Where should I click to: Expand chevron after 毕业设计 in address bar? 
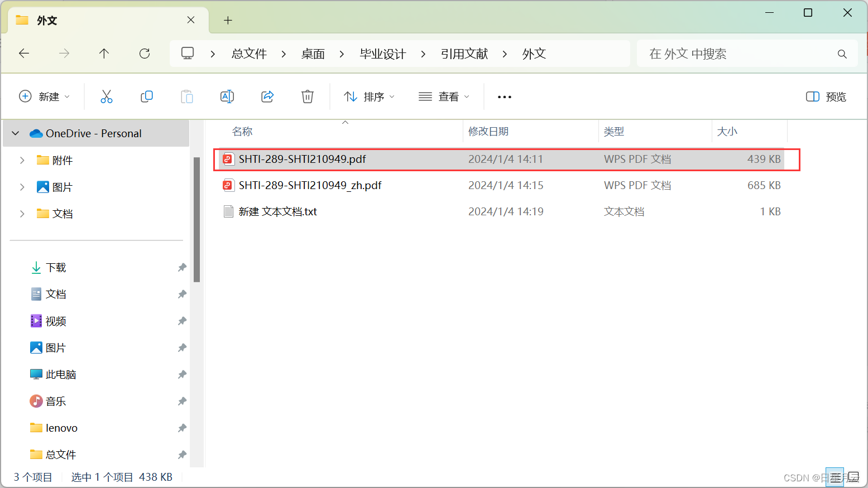click(423, 54)
